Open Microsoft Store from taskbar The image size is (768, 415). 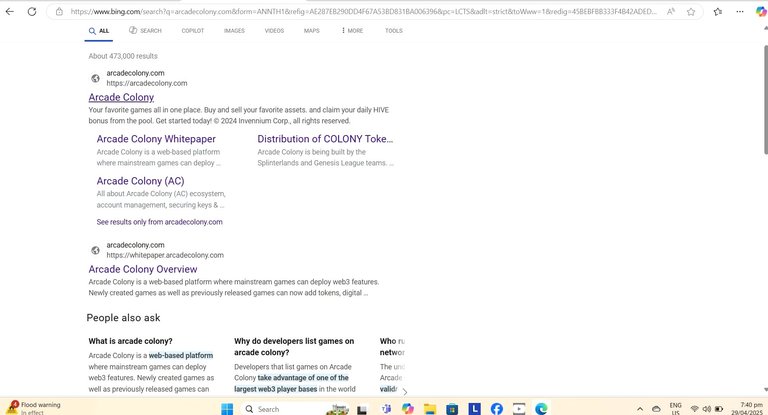pos(452,409)
